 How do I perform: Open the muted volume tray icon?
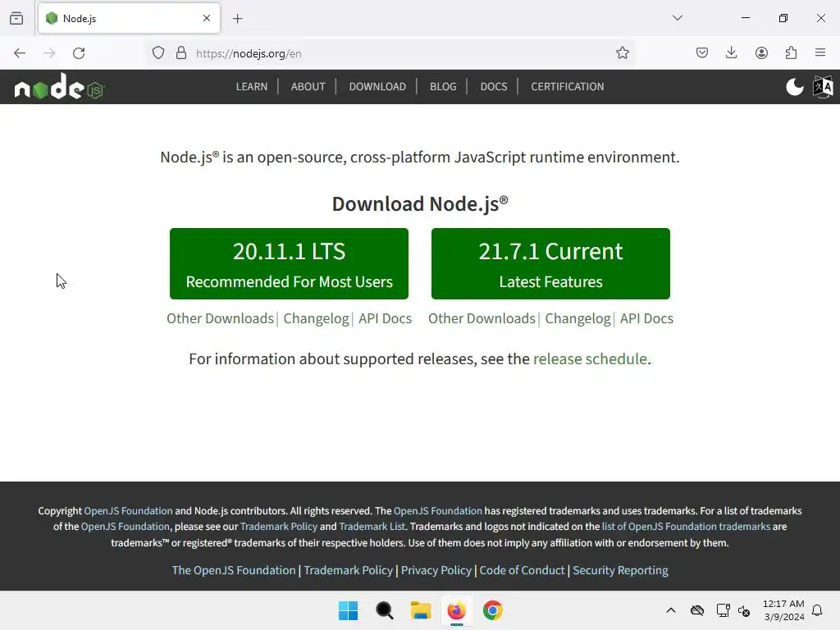(x=744, y=610)
